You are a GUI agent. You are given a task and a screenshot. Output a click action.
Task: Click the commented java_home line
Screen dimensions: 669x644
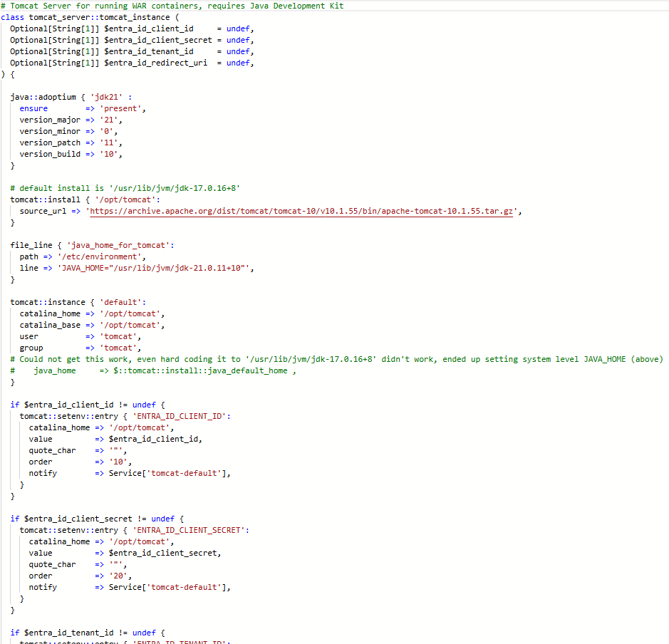tap(153, 370)
